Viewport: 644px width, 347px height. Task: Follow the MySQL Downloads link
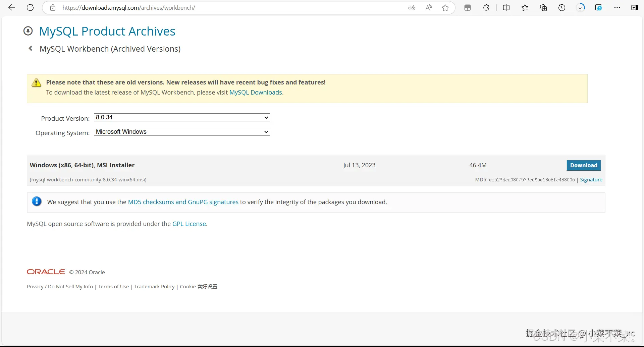[256, 93]
